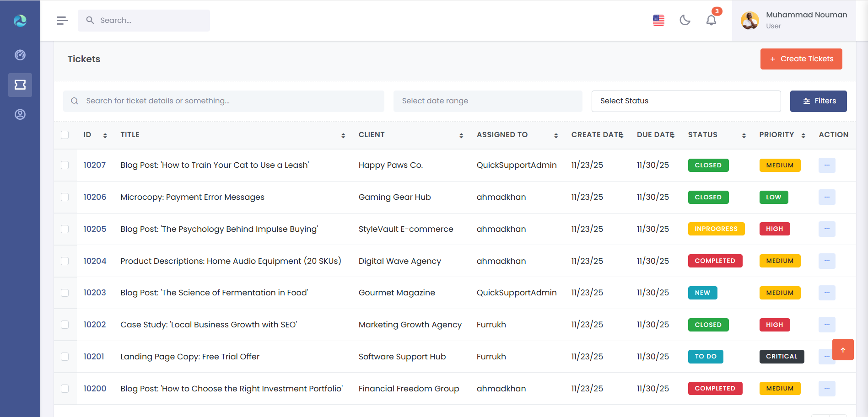Open the dashboard icon in sidebar
868x417 pixels.
(x=20, y=55)
